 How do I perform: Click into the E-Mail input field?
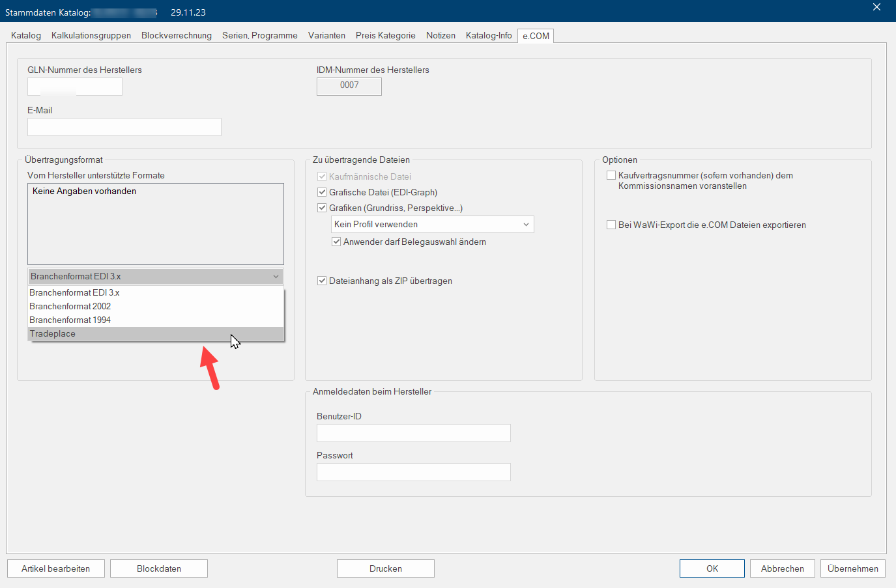(x=124, y=127)
